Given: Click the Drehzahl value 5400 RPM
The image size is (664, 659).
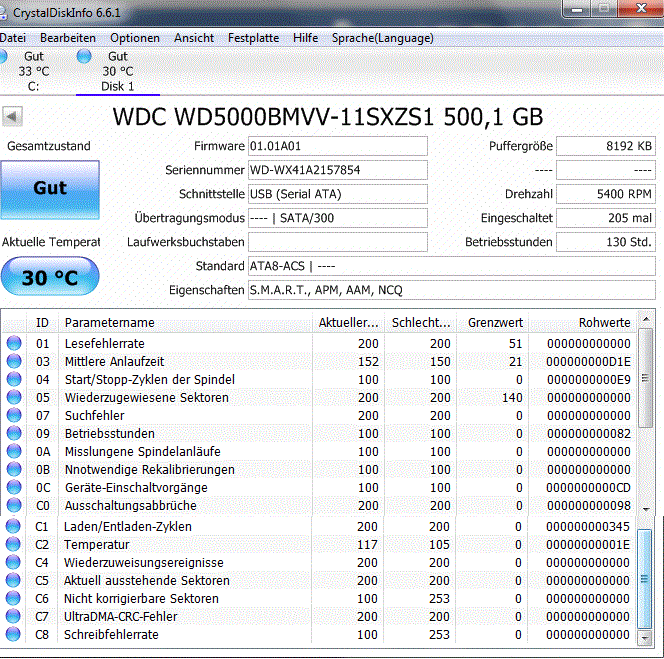Looking at the screenshot, I should 606,194.
